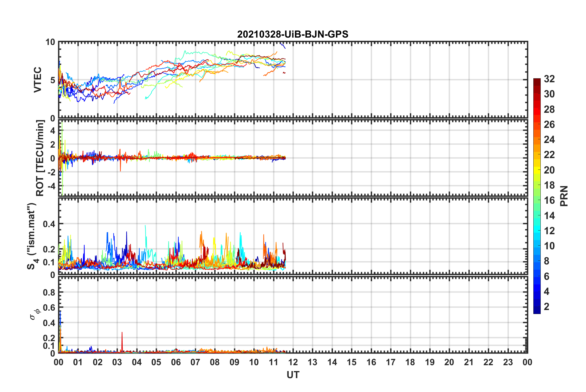586x392 pixels.
Task: Click the plot title 20210328-UiB-BJN-GPS
Action: pos(293,34)
